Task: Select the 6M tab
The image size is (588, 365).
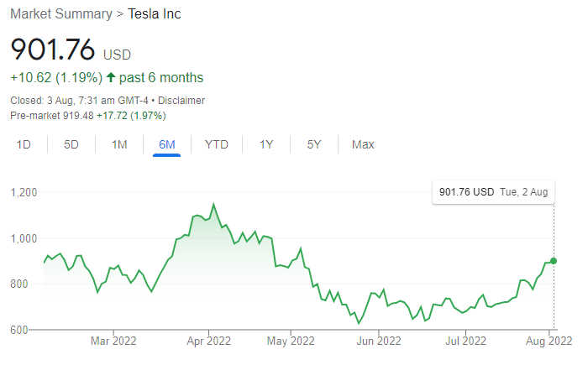Action: point(167,144)
